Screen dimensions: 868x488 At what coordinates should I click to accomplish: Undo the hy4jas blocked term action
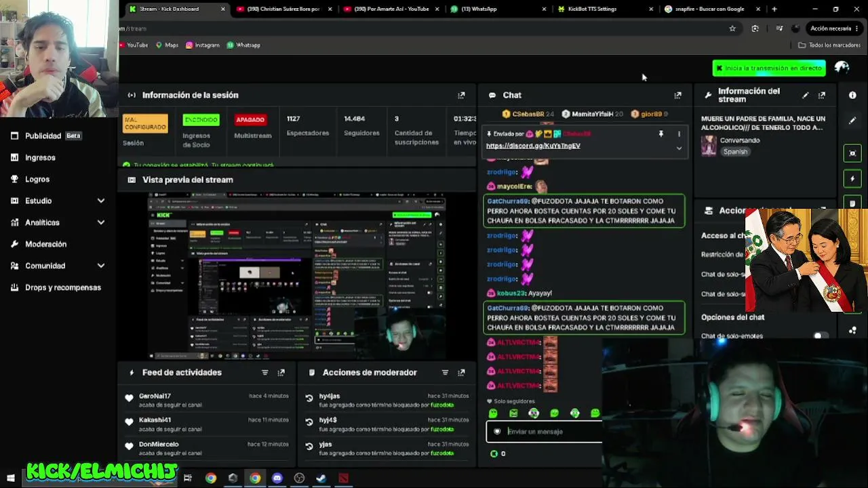(x=309, y=399)
